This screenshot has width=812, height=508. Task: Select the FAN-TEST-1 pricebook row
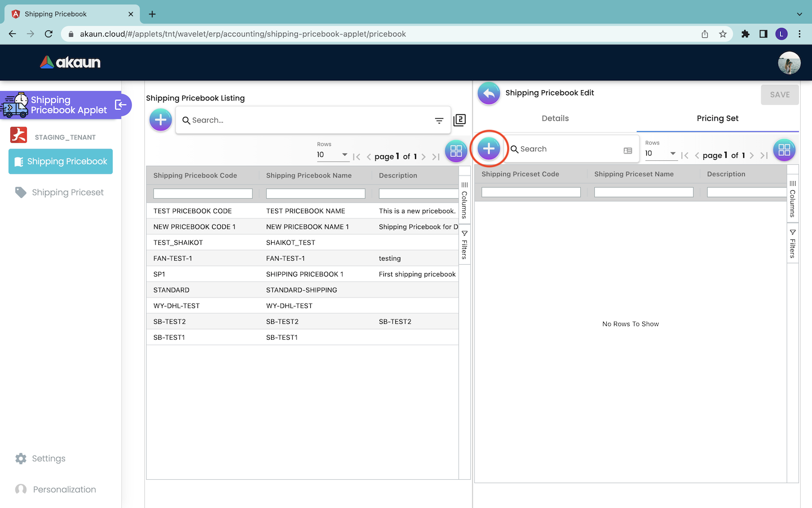pos(173,259)
